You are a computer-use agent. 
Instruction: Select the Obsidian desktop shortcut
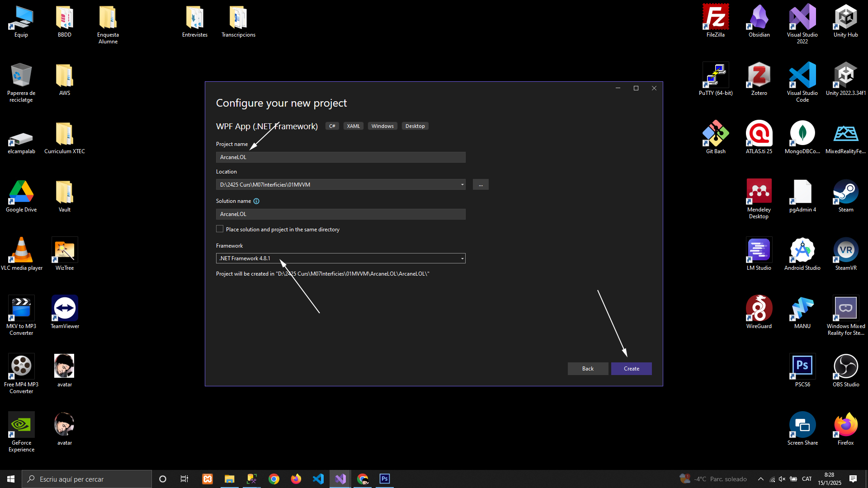pos(759,21)
